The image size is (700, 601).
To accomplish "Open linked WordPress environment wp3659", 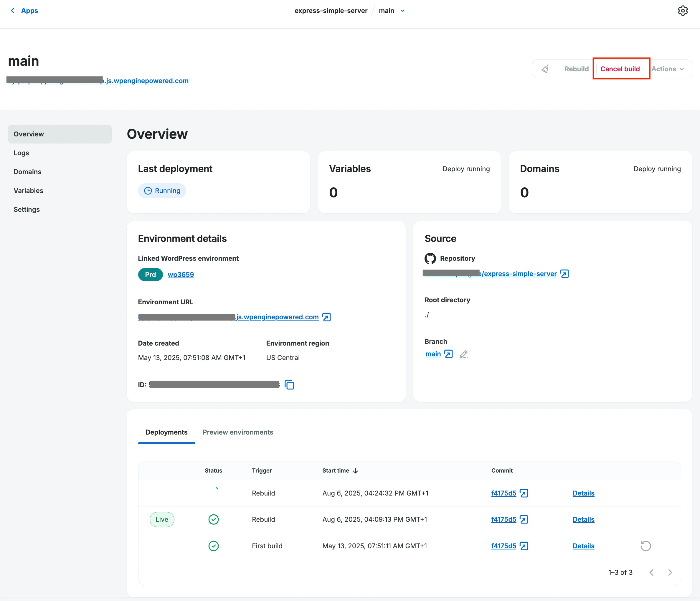I will point(181,275).
